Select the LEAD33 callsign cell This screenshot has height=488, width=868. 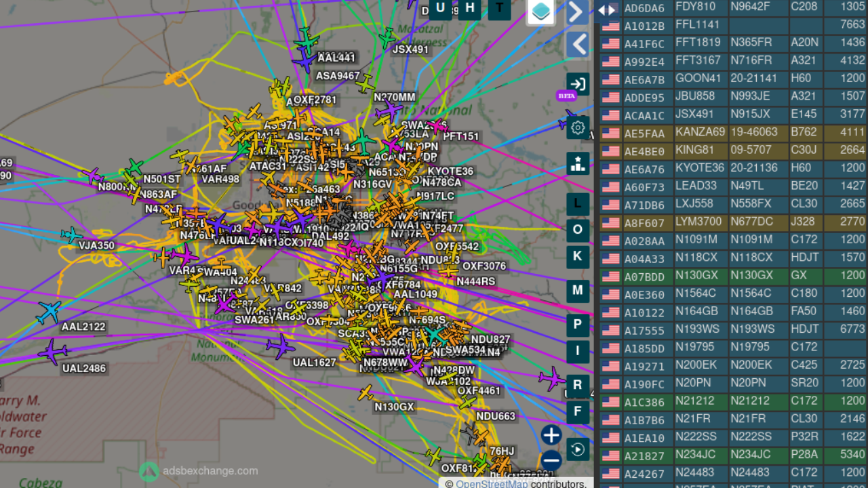(x=701, y=186)
